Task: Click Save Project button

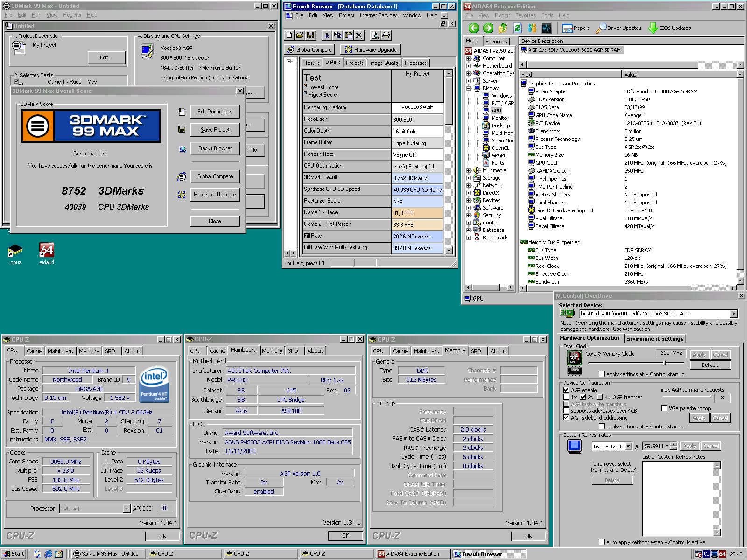Action: click(215, 130)
